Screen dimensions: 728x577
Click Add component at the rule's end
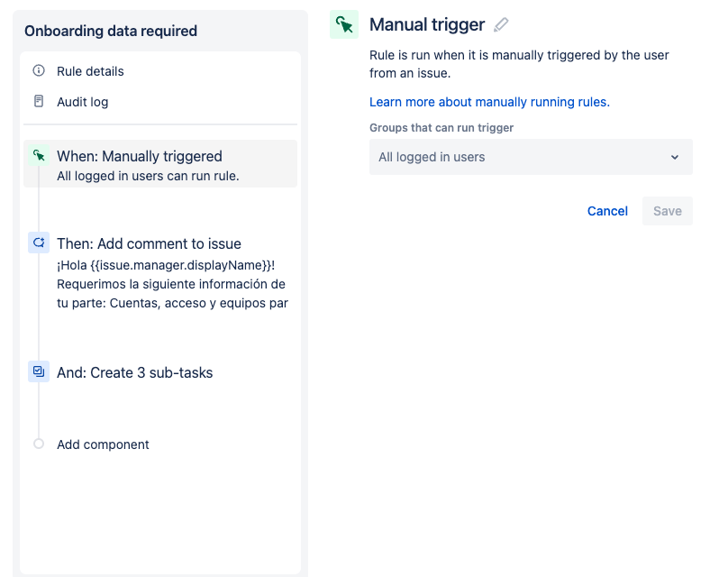click(103, 444)
